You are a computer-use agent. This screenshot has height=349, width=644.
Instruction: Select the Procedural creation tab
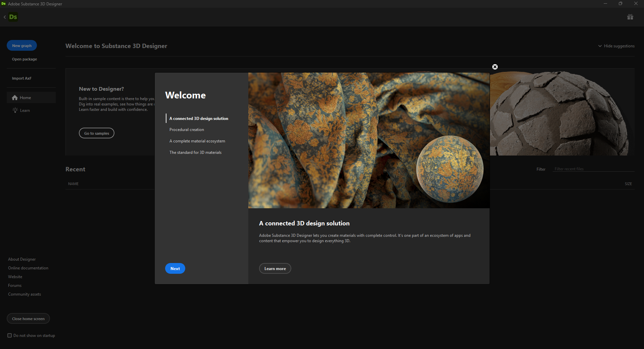tap(187, 130)
